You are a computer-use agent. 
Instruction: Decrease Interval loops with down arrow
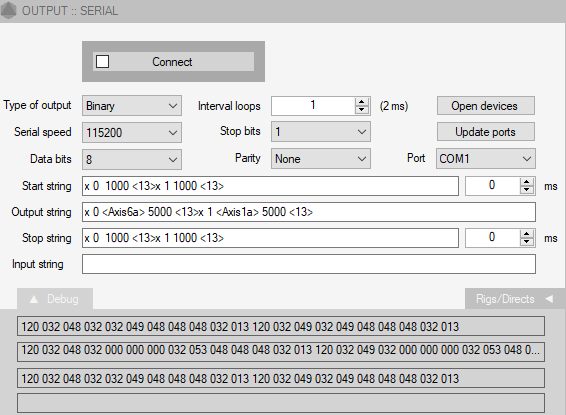click(x=362, y=110)
